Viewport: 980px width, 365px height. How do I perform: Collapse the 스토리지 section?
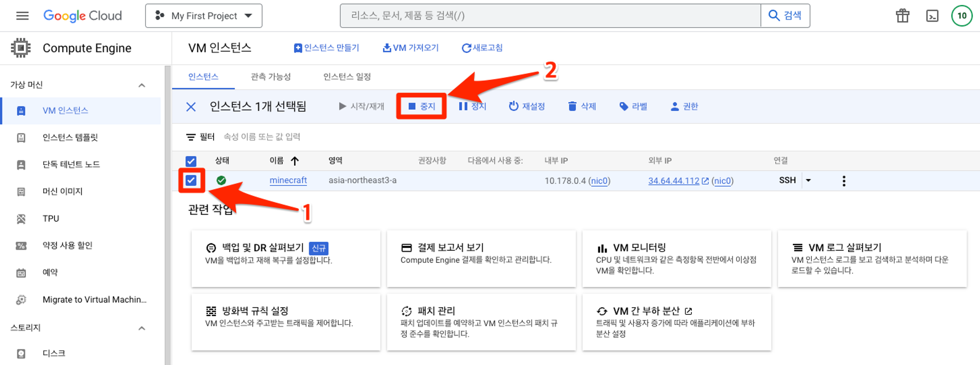pos(142,328)
